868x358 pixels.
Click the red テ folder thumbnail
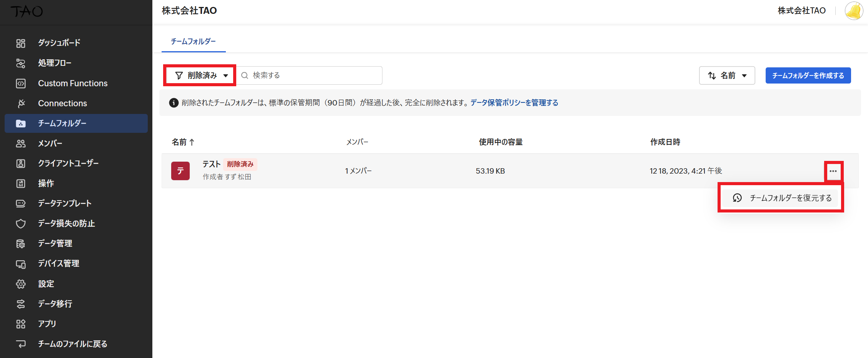[x=180, y=171]
